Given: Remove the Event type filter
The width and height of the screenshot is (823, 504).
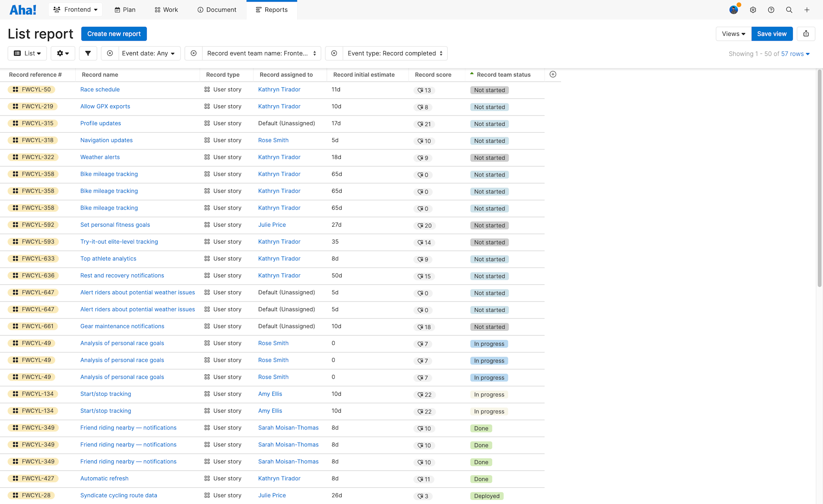Looking at the screenshot, I should pos(334,53).
